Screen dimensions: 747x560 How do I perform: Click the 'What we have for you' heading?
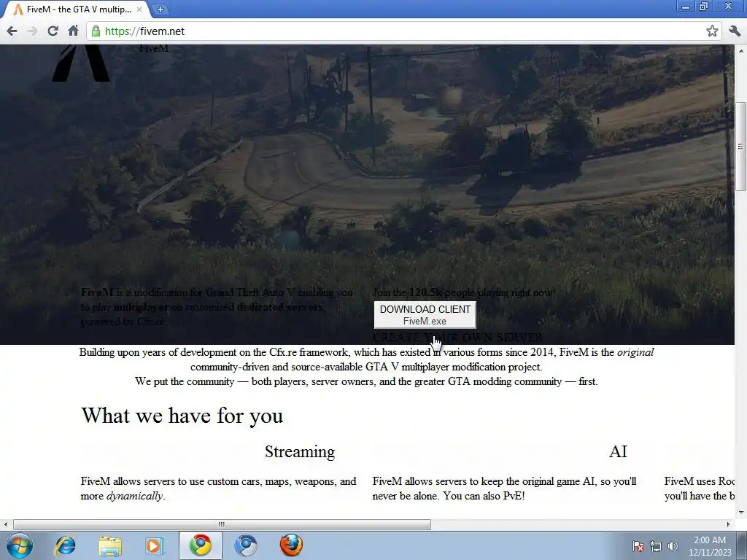[x=182, y=416]
